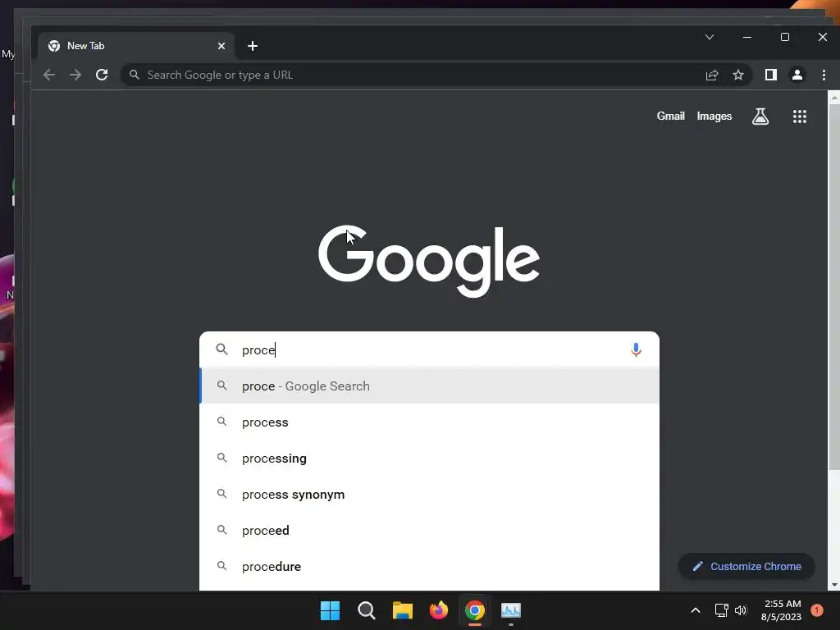The width and height of the screenshot is (840, 630).
Task: Select the 'process synonym' suggestion
Action: coord(429,494)
